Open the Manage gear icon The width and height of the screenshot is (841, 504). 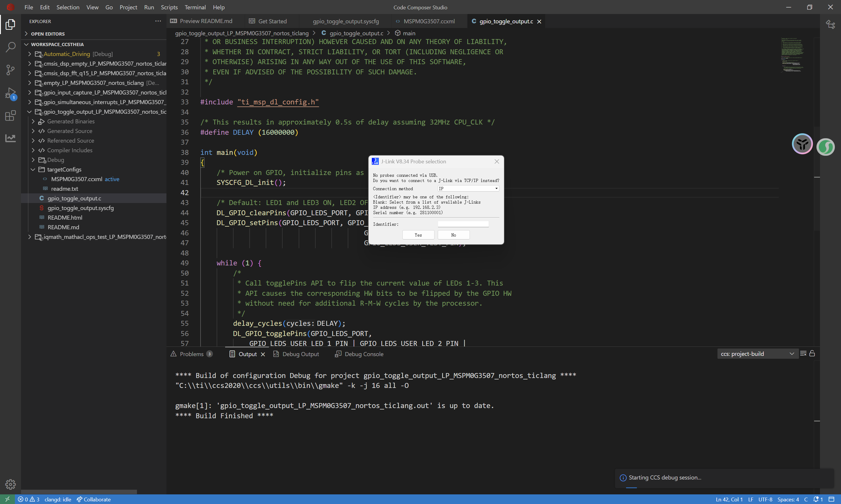click(11, 484)
